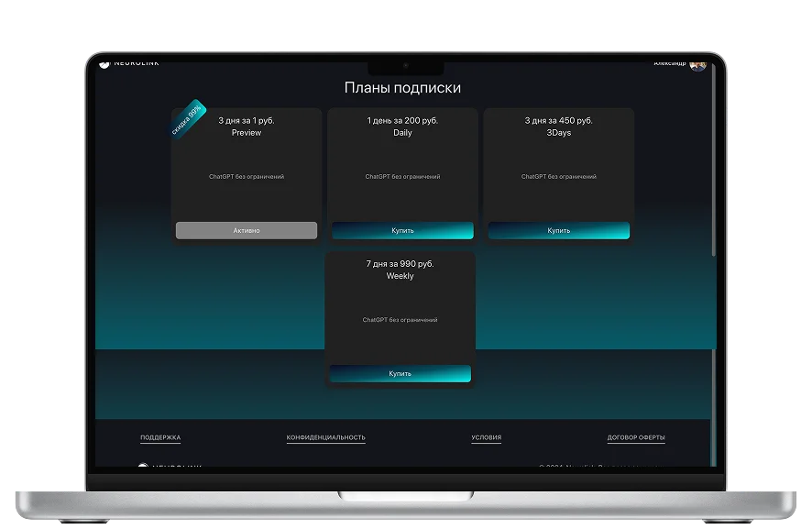Click the Weekly plan name text
Screen dimensions: 812x529
400,276
